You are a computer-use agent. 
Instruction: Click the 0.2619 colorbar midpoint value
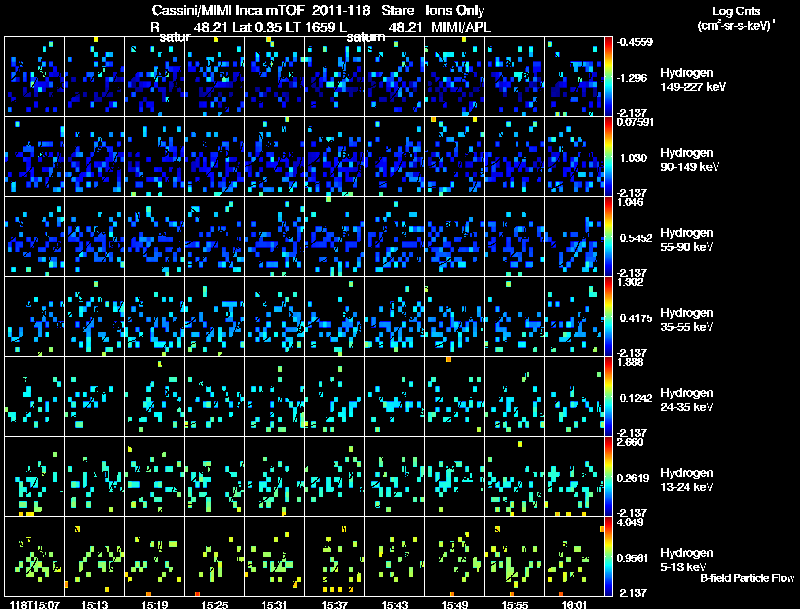(x=634, y=478)
